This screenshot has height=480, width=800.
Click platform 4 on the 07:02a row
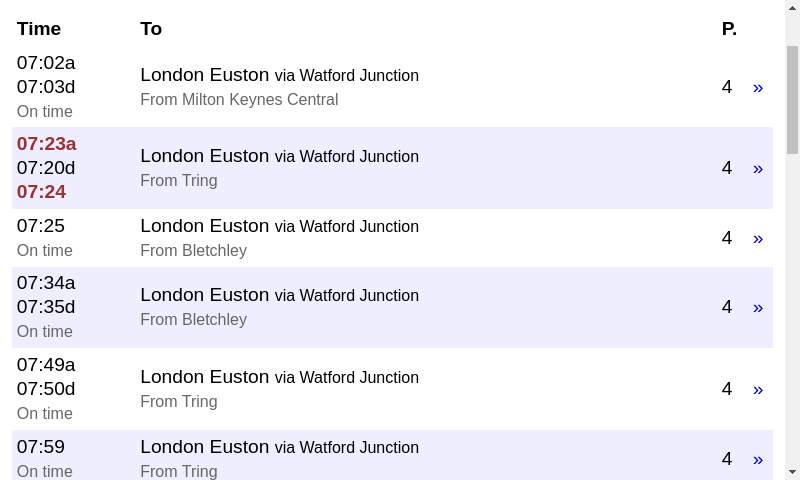[x=727, y=87]
